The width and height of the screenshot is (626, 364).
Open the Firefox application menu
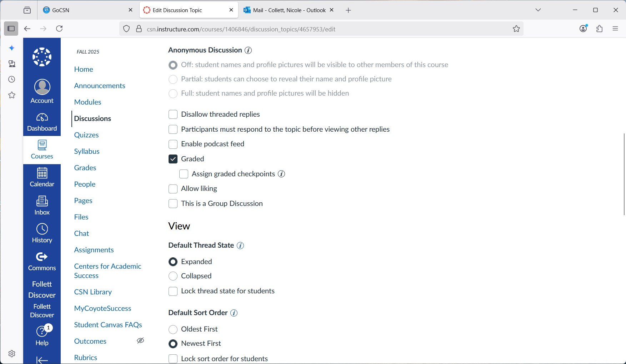click(615, 29)
